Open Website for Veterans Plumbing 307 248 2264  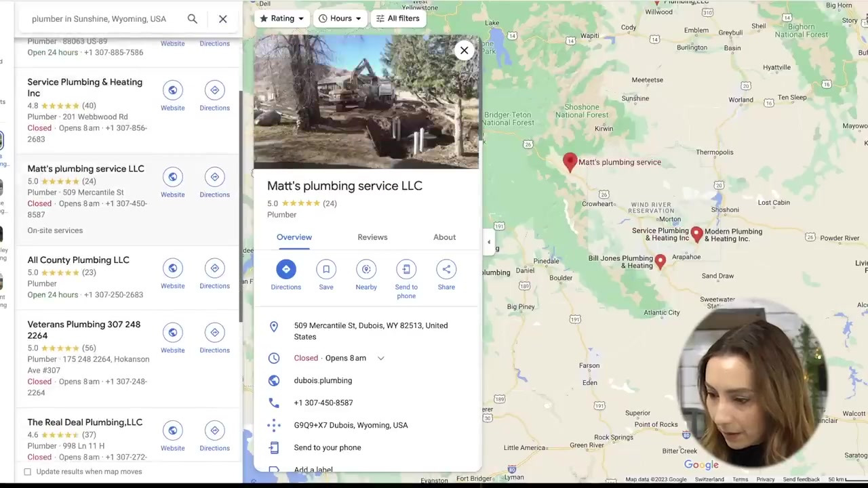[x=172, y=338]
